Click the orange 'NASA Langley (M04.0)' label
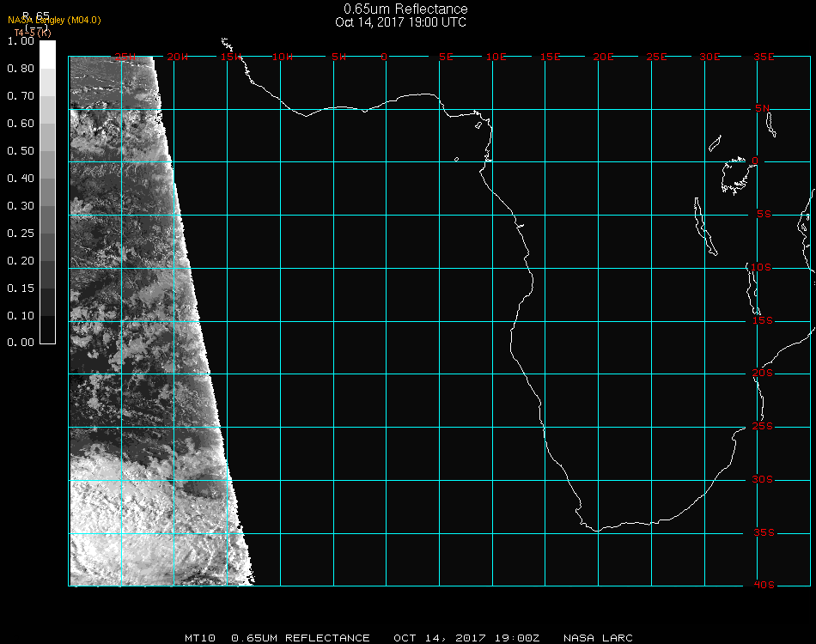The width and height of the screenshot is (816, 644). point(54,21)
